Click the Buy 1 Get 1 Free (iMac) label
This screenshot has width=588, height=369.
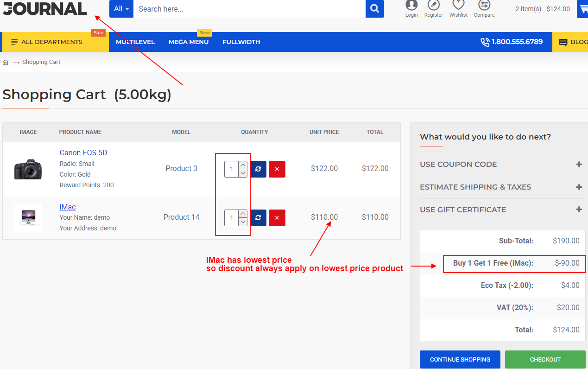coord(493,263)
